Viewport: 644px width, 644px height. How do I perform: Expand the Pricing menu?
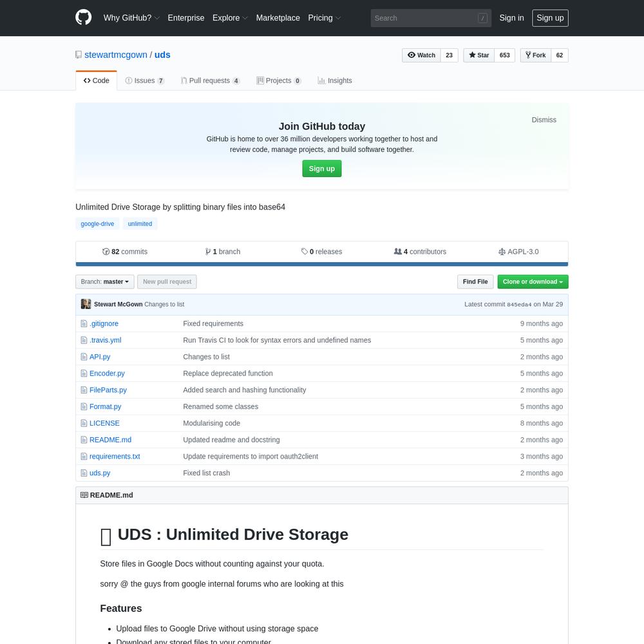(325, 18)
